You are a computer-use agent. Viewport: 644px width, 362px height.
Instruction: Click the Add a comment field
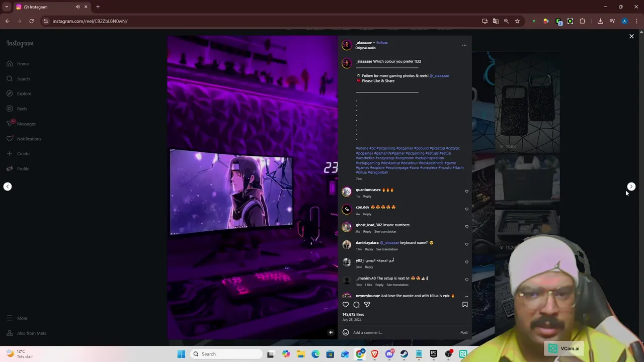tap(405, 332)
